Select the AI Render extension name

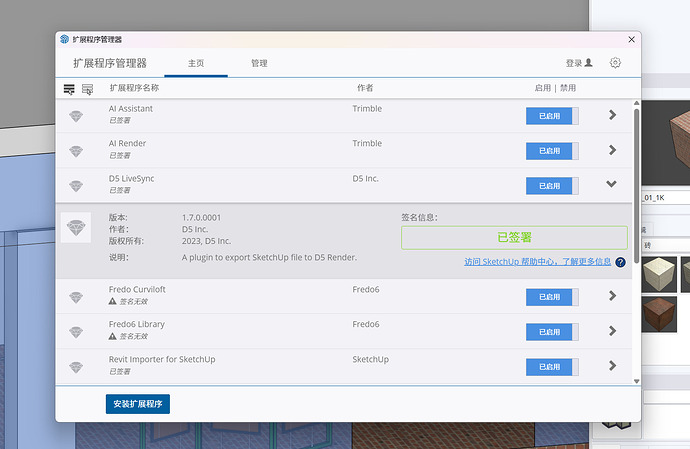(127, 144)
